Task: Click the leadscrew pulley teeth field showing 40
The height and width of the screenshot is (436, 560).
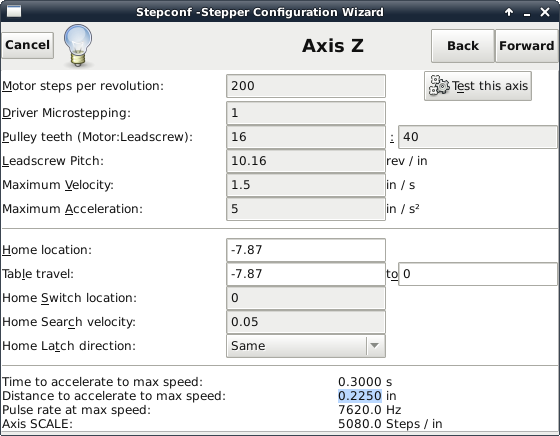Action: click(x=478, y=137)
